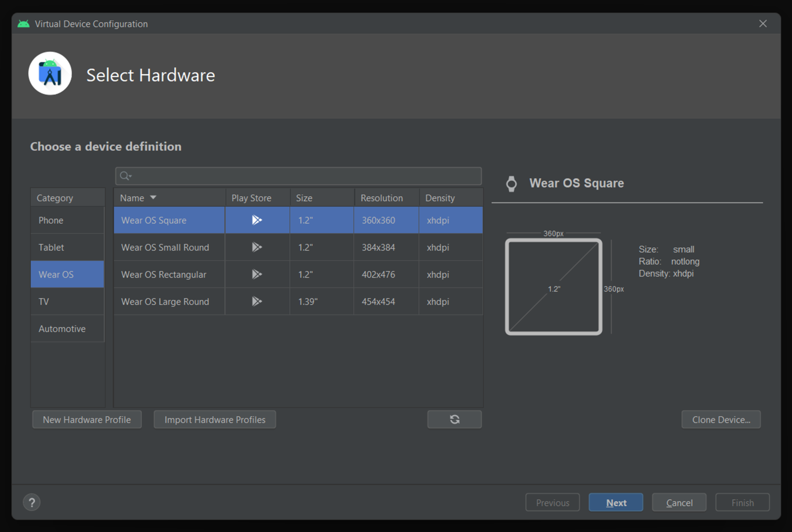
Task: Select the Phone category
Action: click(67, 220)
